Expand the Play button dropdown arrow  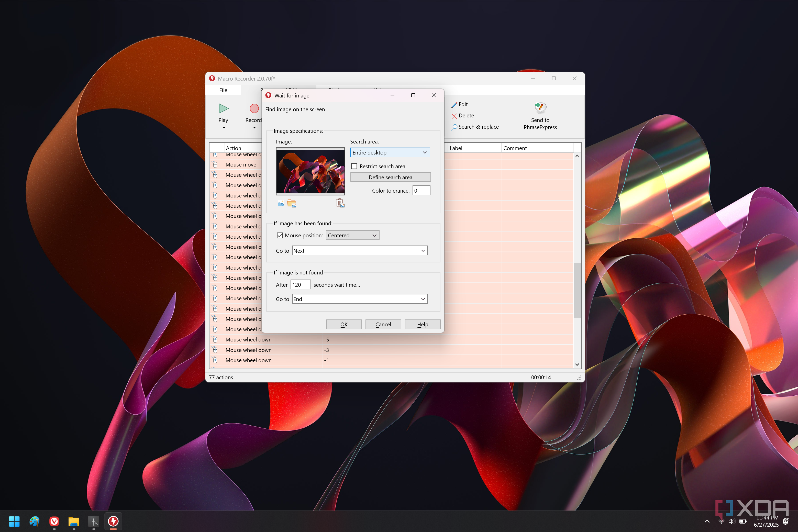click(224, 128)
